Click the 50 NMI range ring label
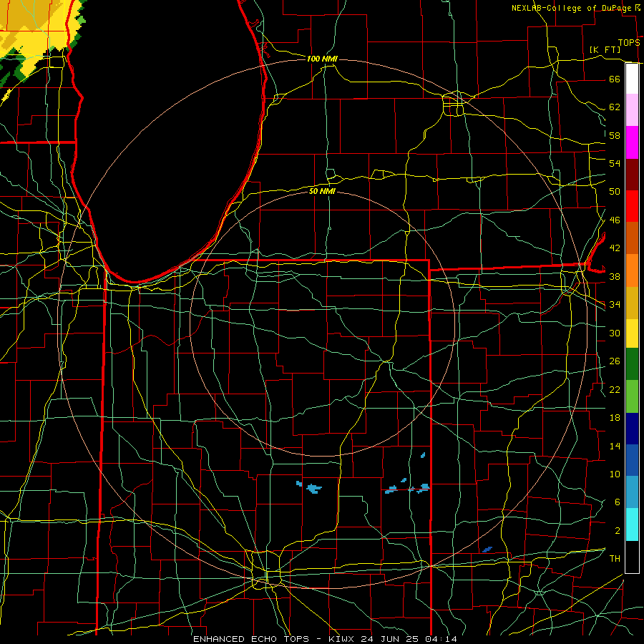644x644 pixels. click(x=322, y=191)
